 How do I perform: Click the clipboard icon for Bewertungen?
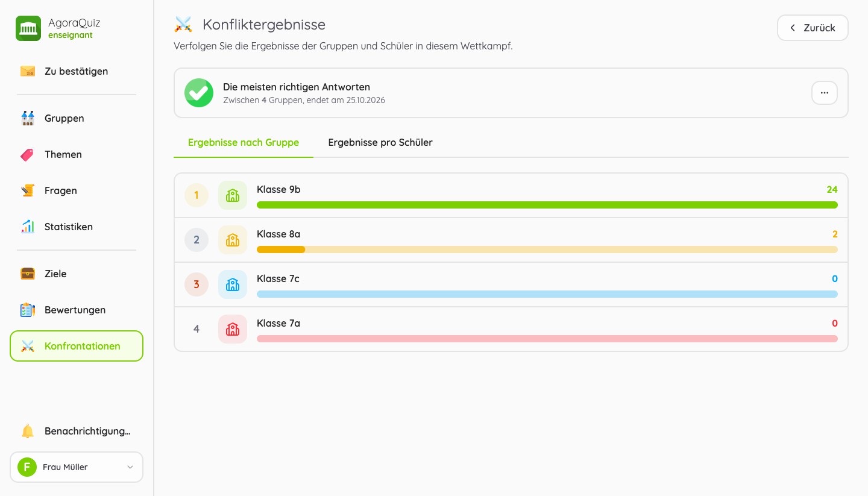pyautogui.click(x=28, y=310)
